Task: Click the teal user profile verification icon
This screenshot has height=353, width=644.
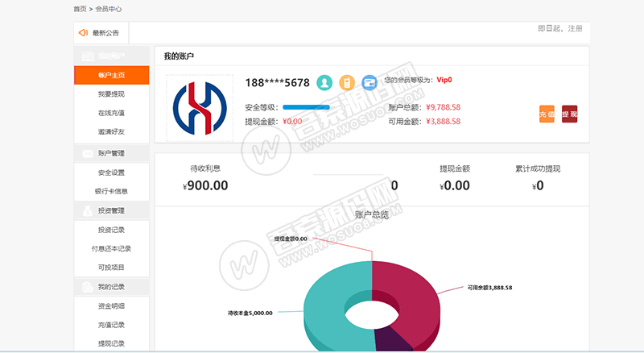Action: (324, 82)
